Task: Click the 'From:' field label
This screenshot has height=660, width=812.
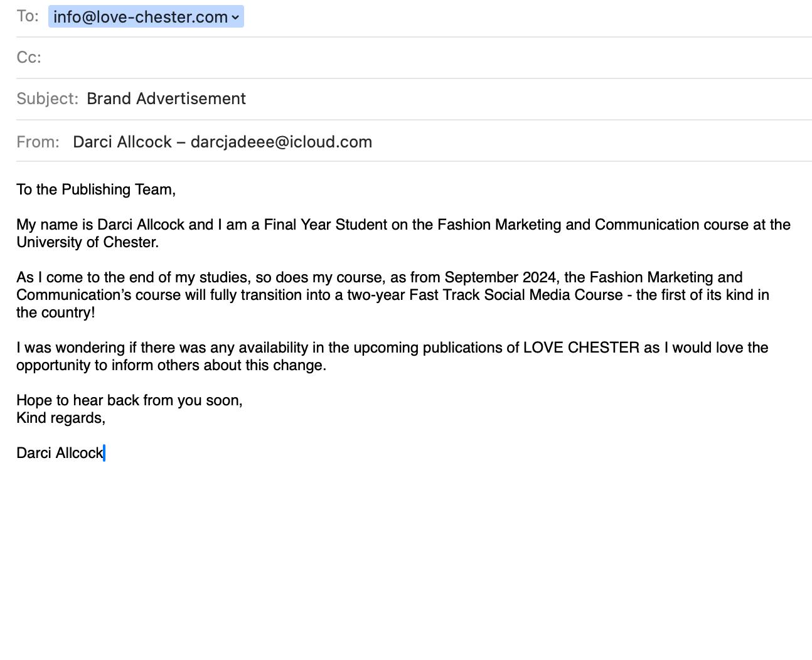Action: click(x=38, y=142)
